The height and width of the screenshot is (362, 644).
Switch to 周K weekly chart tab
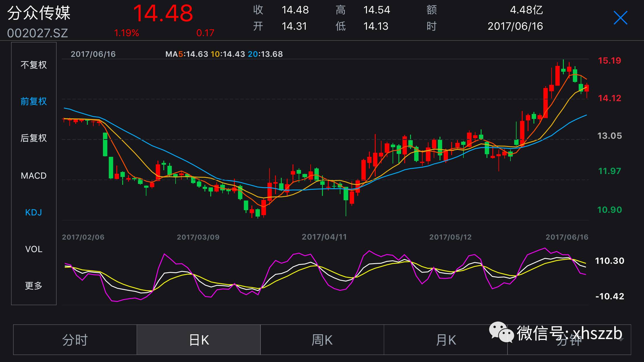tap(322, 340)
